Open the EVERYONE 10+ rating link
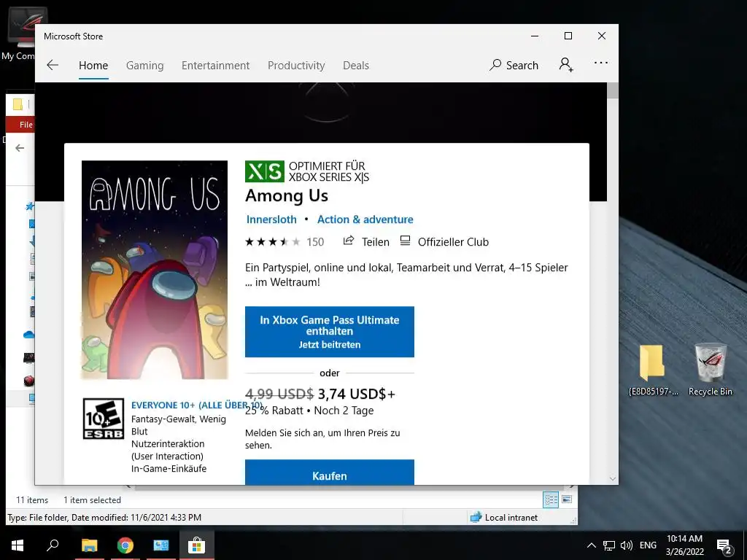This screenshot has width=747, height=560. tap(196, 405)
